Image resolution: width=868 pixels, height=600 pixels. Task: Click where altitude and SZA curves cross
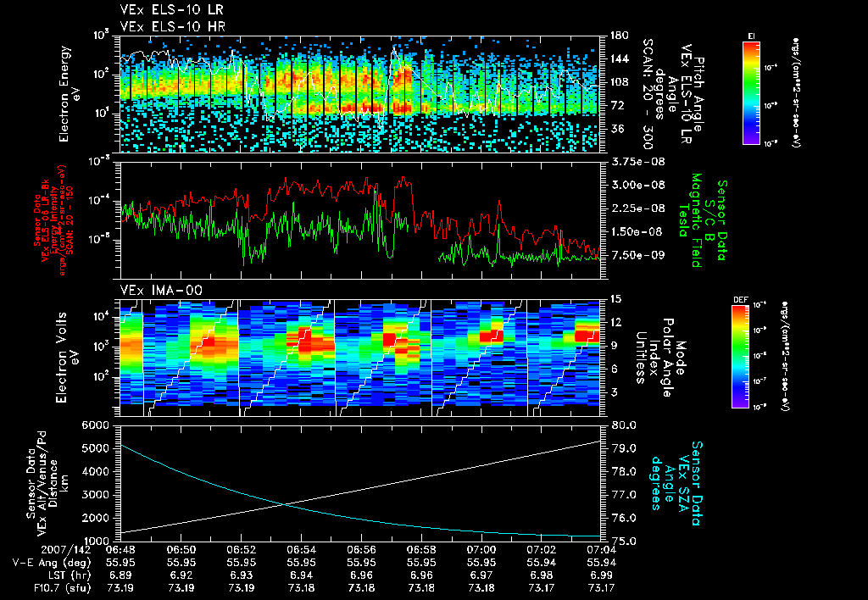[284, 503]
